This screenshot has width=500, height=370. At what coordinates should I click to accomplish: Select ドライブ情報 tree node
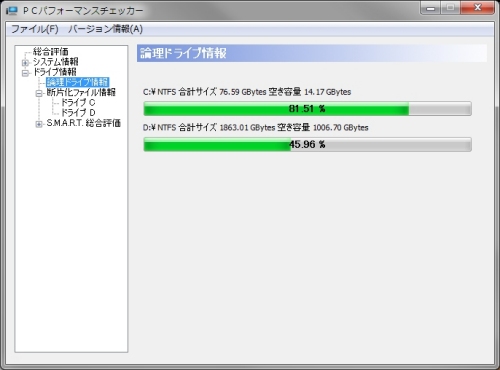[x=55, y=72]
